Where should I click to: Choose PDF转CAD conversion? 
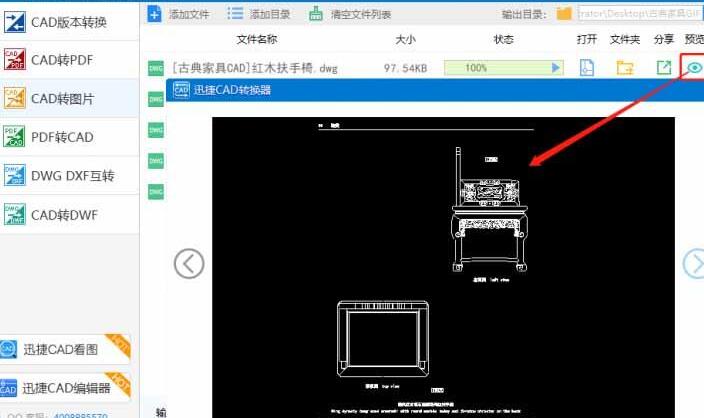(x=69, y=137)
